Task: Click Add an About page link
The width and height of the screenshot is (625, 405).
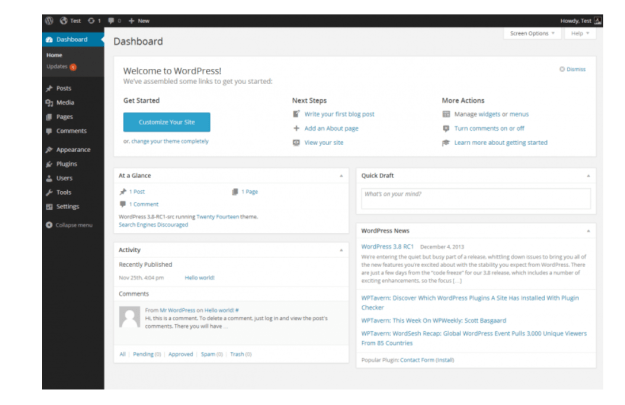Action: pyautogui.click(x=331, y=128)
